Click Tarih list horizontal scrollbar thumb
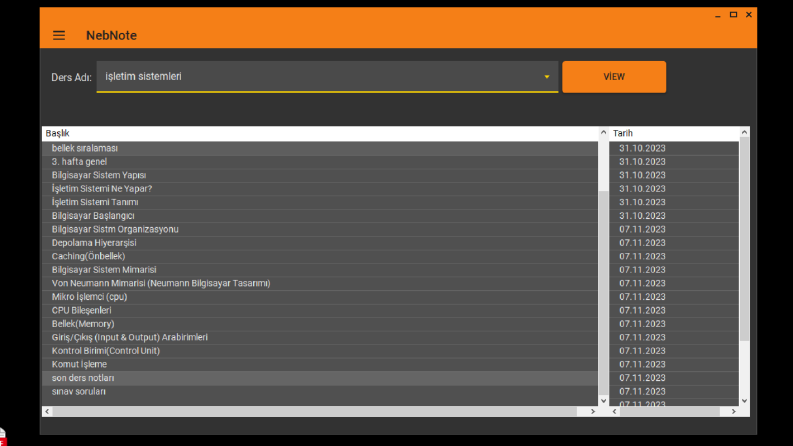 pos(670,412)
